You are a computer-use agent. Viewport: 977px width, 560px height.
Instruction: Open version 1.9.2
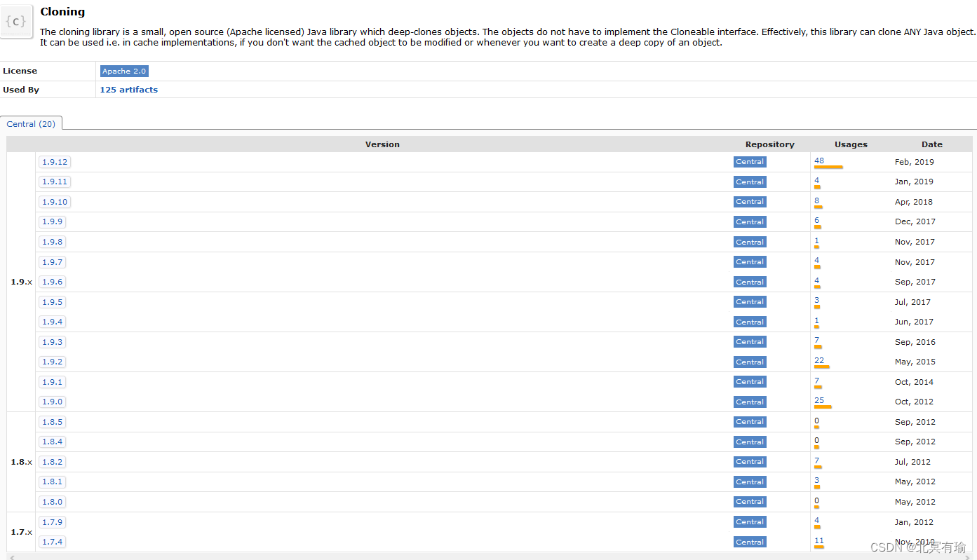click(53, 362)
